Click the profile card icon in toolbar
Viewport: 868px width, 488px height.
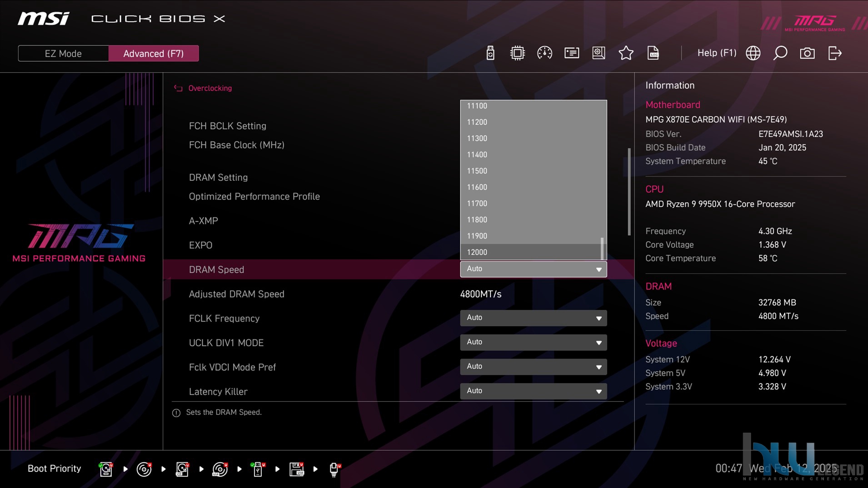[x=572, y=53]
